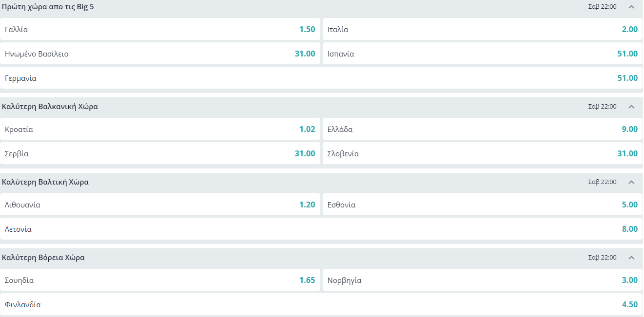Choose Εσθονία at odds 5.00
The image size is (644, 317).
(x=483, y=205)
